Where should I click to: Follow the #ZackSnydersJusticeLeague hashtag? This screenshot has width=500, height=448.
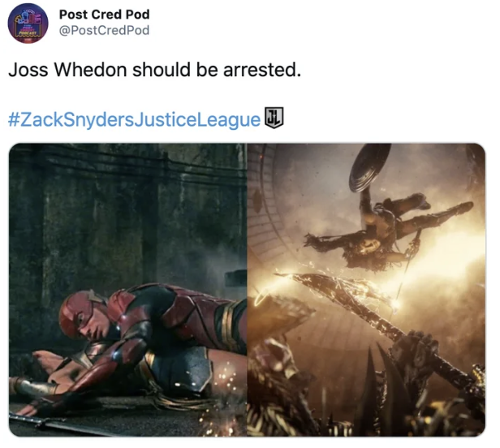pos(134,119)
